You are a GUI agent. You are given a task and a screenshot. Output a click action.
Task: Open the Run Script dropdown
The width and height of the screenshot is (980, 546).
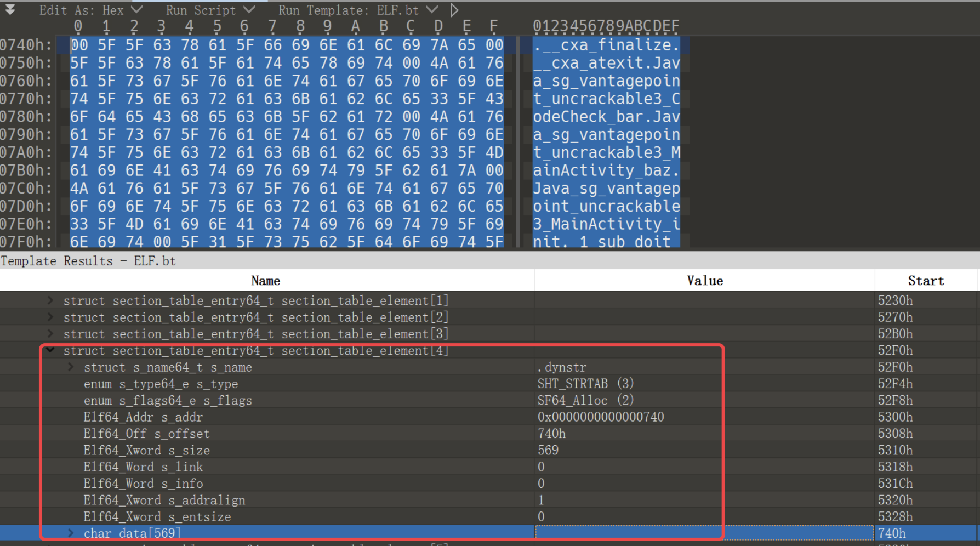[211, 10]
